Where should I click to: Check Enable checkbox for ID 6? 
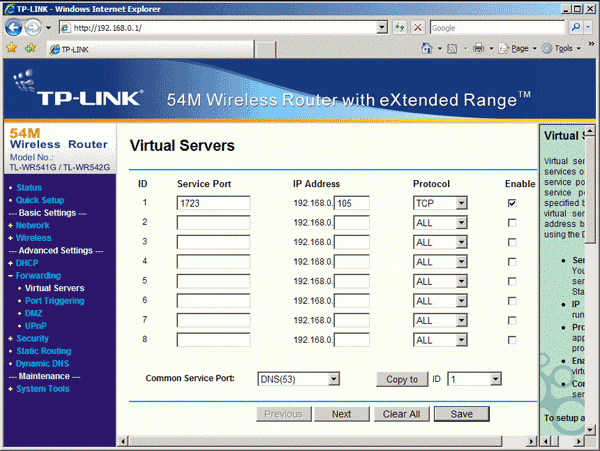pyautogui.click(x=512, y=301)
